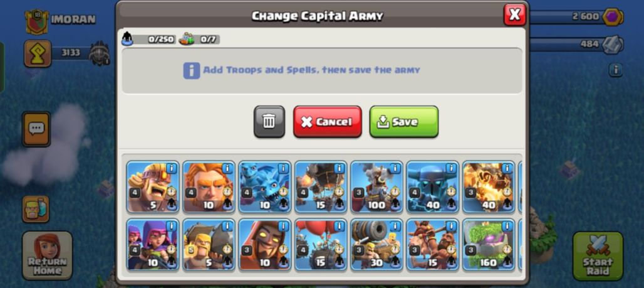Click the red Cancel button
This screenshot has height=288, width=644.
[x=328, y=122]
